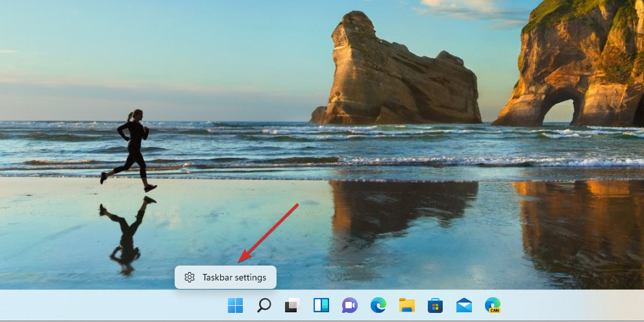Open the taskbar Search magnifier
This screenshot has width=644, height=322.
pos(264,305)
